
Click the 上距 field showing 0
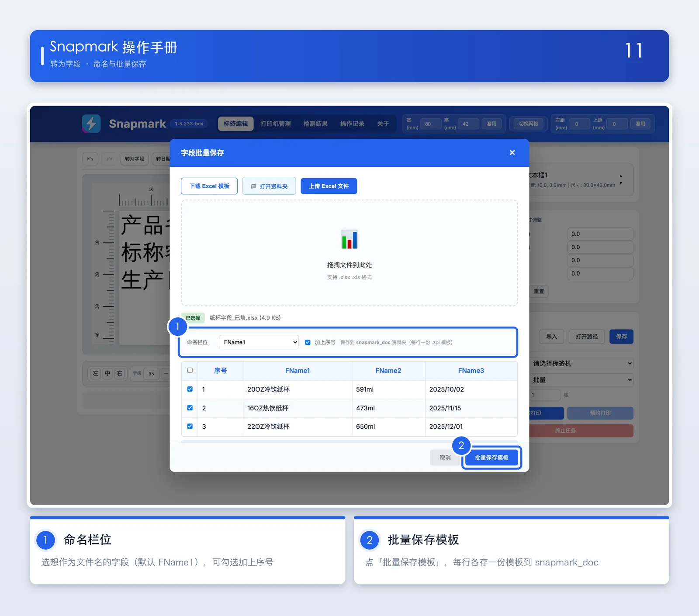617,124
